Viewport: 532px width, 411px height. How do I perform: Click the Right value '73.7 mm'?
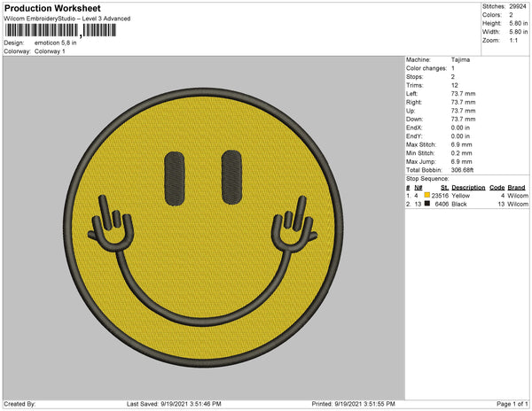pyautogui.click(x=463, y=102)
